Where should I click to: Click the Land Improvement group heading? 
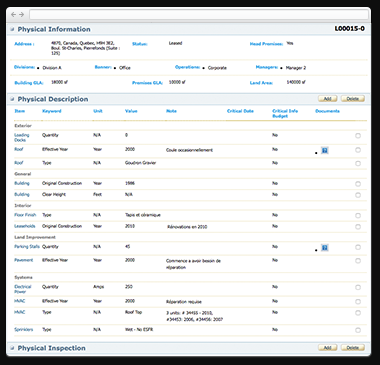[35, 237]
